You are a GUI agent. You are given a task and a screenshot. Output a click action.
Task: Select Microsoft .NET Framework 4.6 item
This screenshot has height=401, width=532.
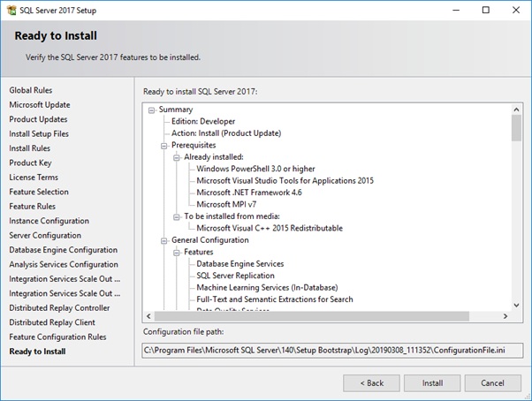pos(248,193)
